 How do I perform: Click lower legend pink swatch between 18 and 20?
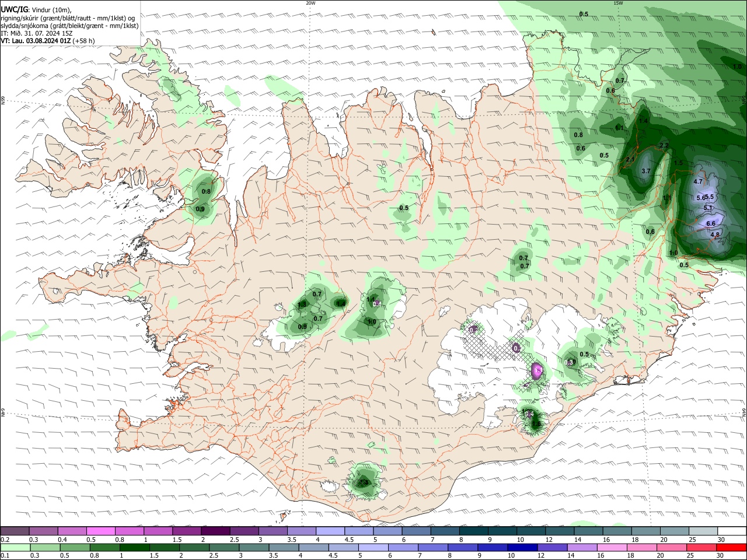click(643, 548)
